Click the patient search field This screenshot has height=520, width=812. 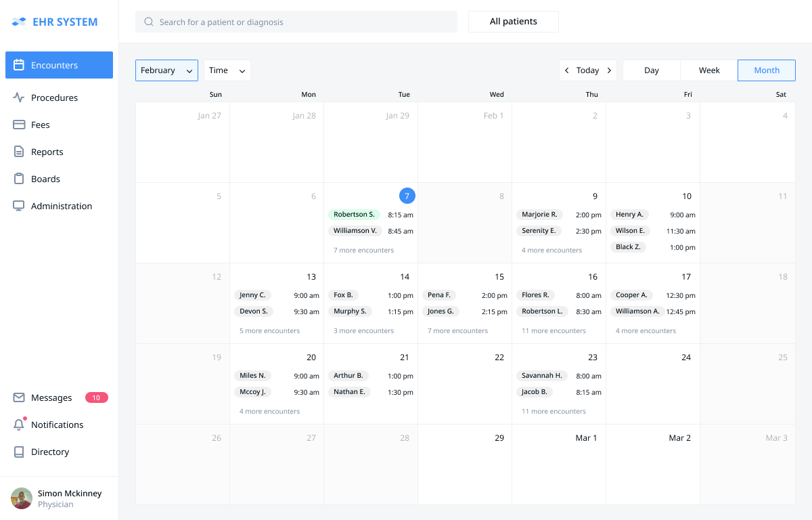pyautogui.click(x=296, y=22)
